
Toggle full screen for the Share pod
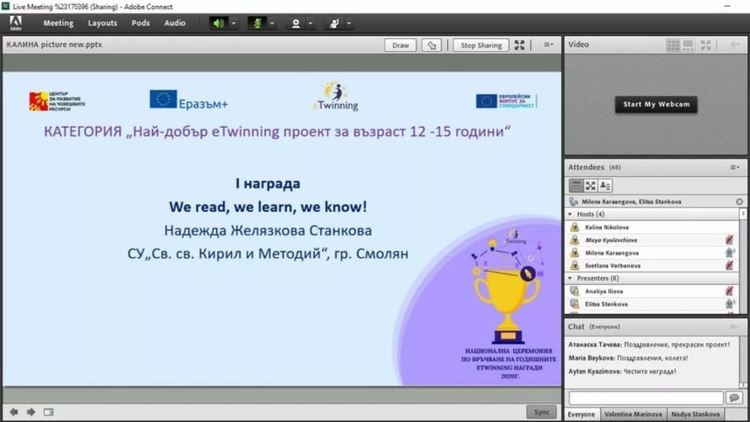tap(520, 45)
